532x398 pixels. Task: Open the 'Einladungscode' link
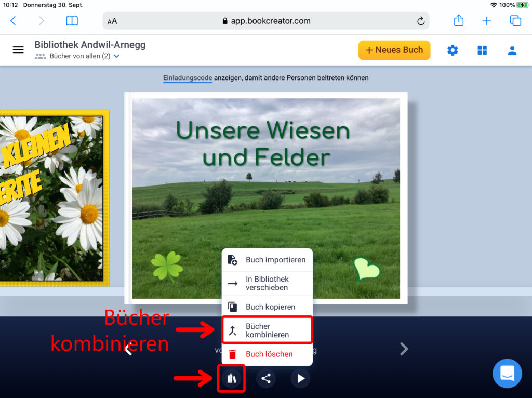(188, 78)
